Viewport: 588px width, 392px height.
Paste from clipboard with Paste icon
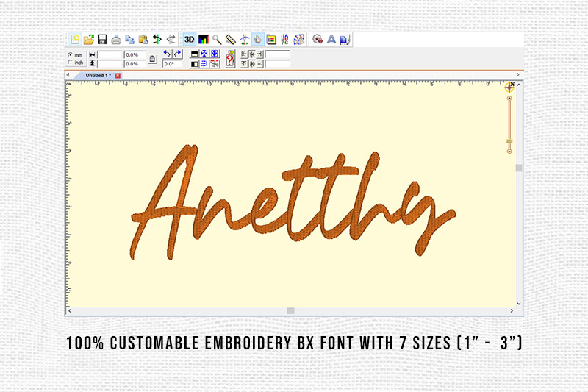[143, 40]
